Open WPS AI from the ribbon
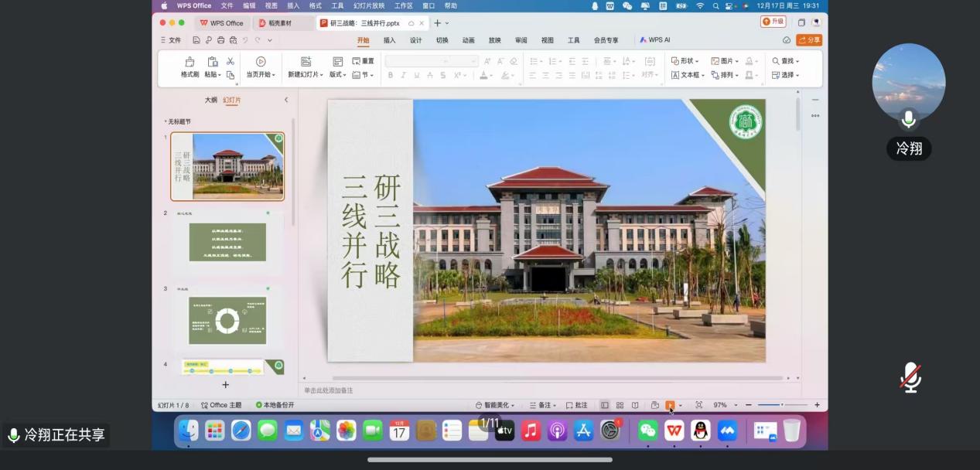Viewport: 980px width, 470px height. click(x=654, y=40)
